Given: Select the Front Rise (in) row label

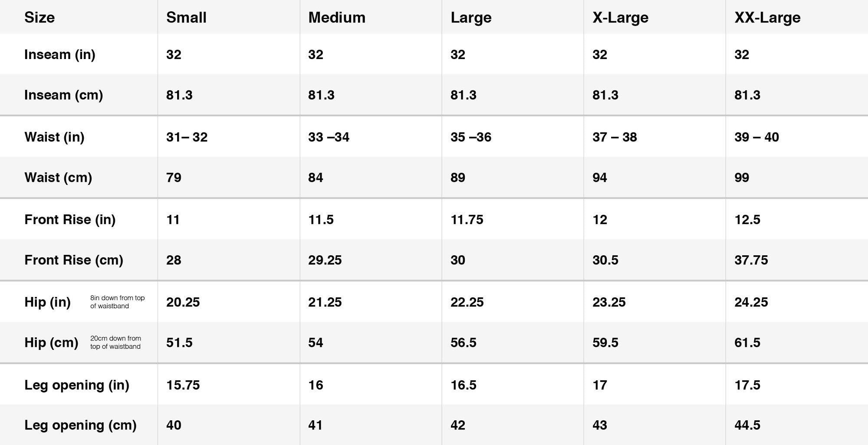Looking at the screenshot, I should 70,220.
